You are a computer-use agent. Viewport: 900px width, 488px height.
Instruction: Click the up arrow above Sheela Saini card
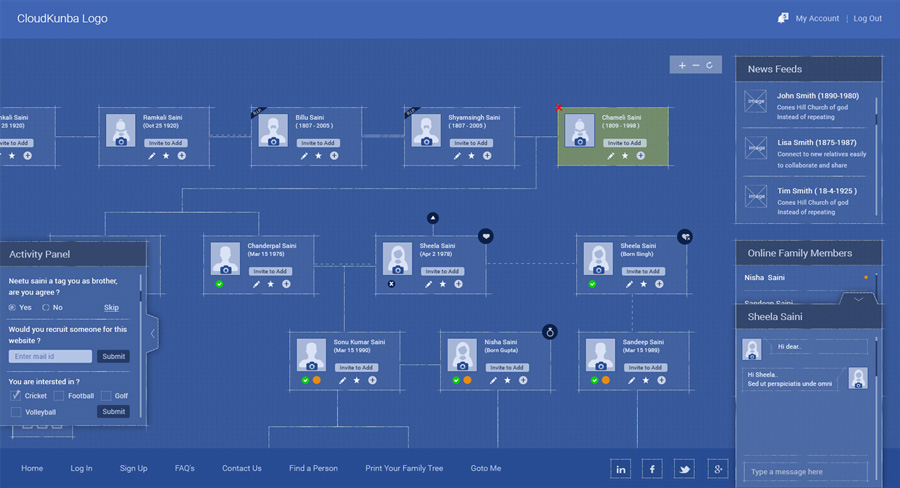coord(433,217)
